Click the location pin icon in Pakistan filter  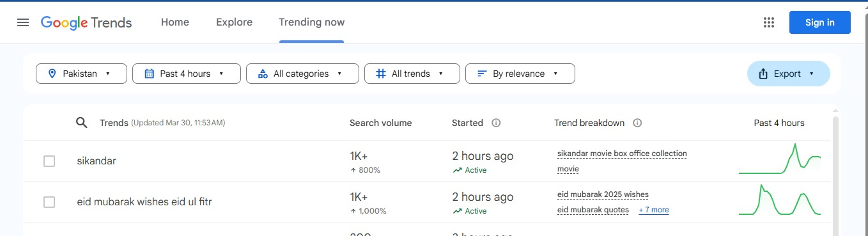pos(52,74)
